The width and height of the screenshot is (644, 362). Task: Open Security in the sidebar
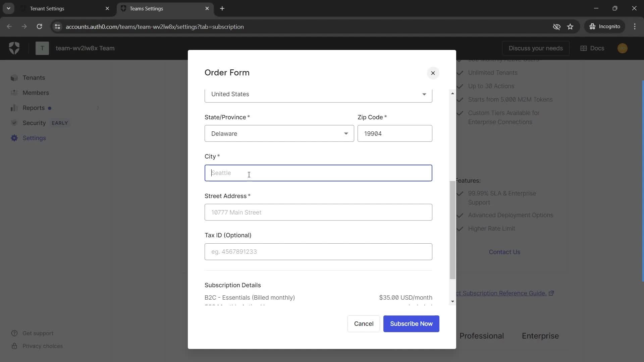click(34, 123)
